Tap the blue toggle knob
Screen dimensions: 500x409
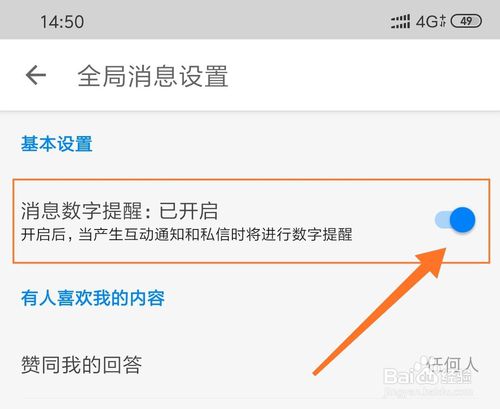click(463, 220)
